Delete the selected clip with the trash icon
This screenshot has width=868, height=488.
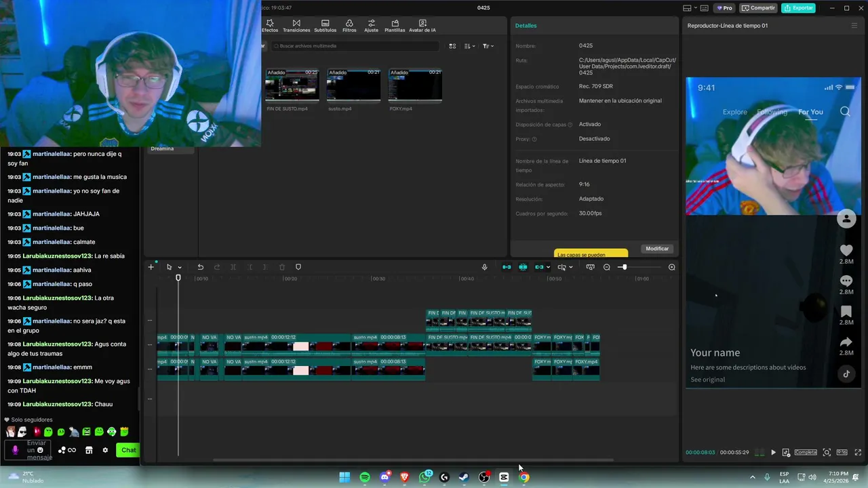[282, 267]
